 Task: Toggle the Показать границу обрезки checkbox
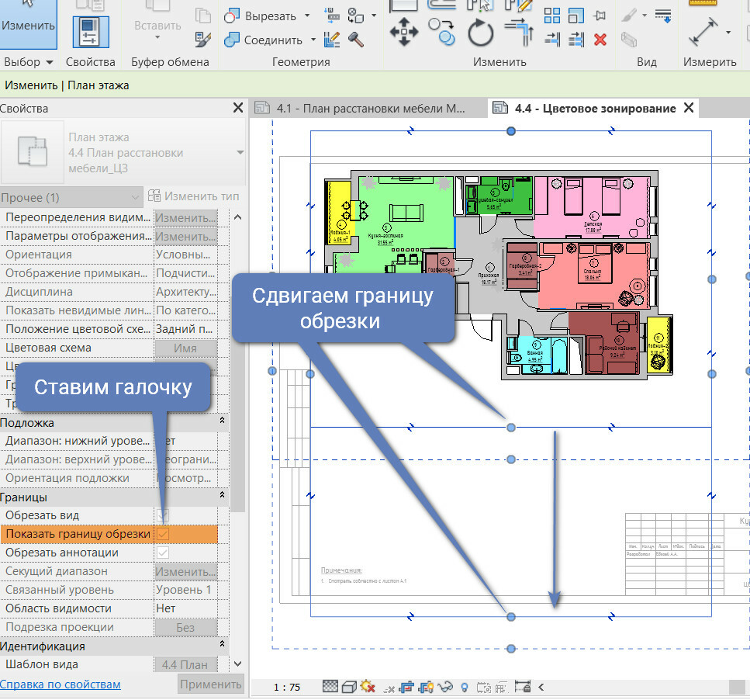(x=163, y=534)
